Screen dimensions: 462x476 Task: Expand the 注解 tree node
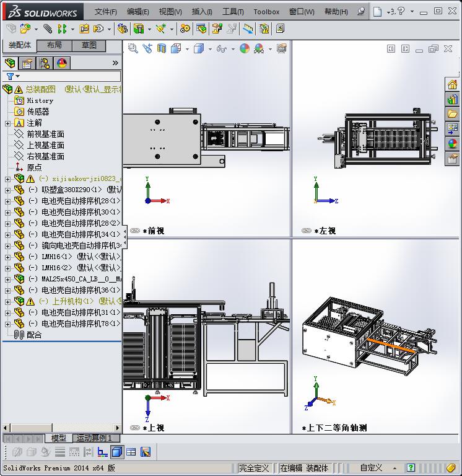point(8,123)
